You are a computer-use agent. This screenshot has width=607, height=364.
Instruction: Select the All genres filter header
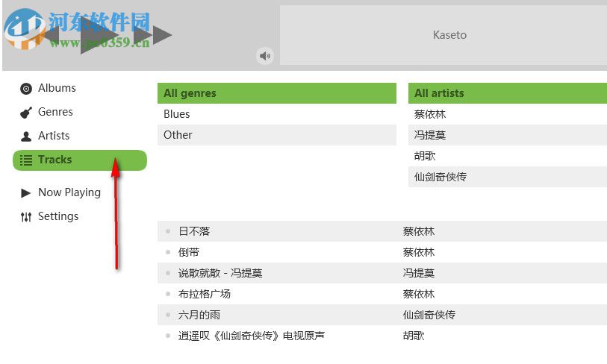point(277,93)
